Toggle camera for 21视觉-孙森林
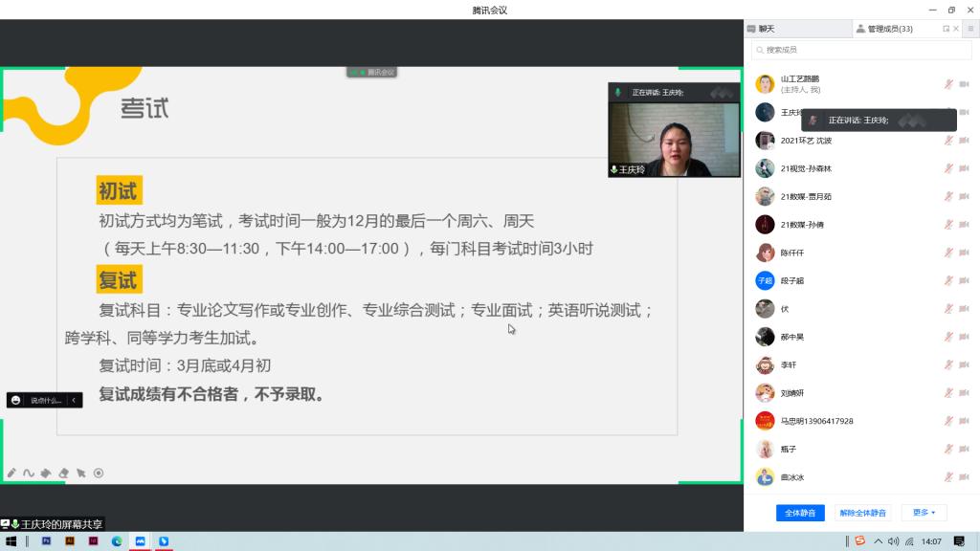The image size is (980, 551). (964, 168)
